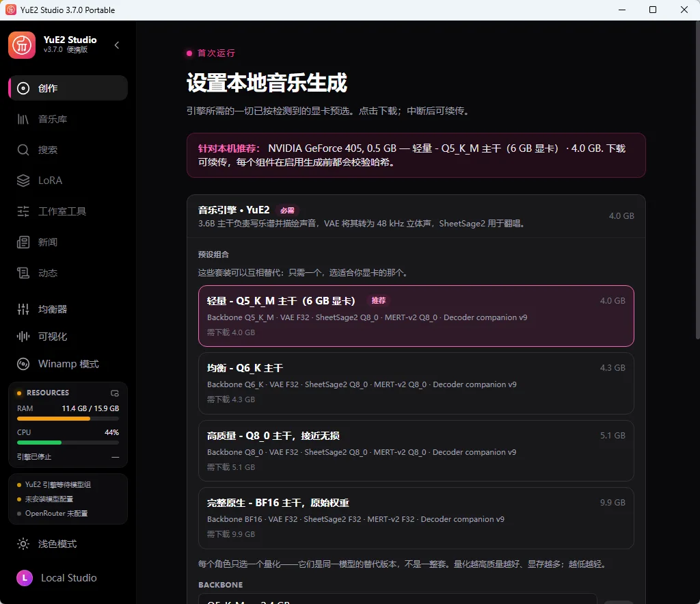Viewport: 700px width, 604px height.
Task: Click the Local Studio avatar
Action: click(x=25, y=577)
